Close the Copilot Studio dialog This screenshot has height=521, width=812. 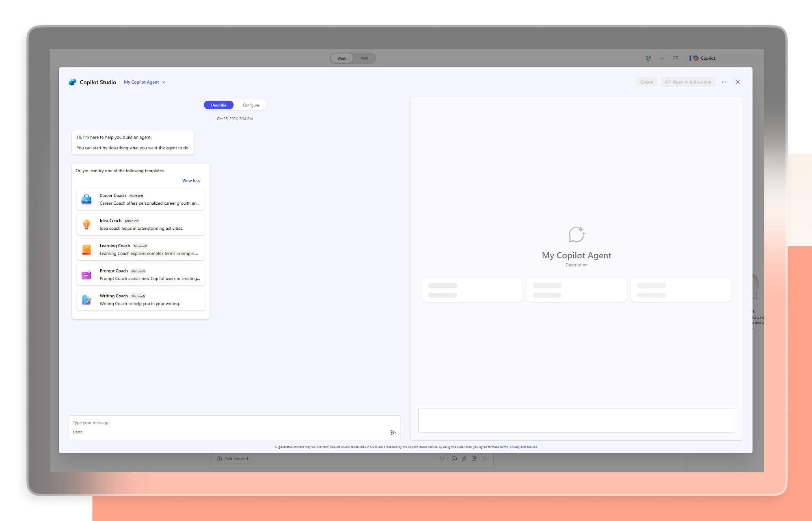(738, 82)
